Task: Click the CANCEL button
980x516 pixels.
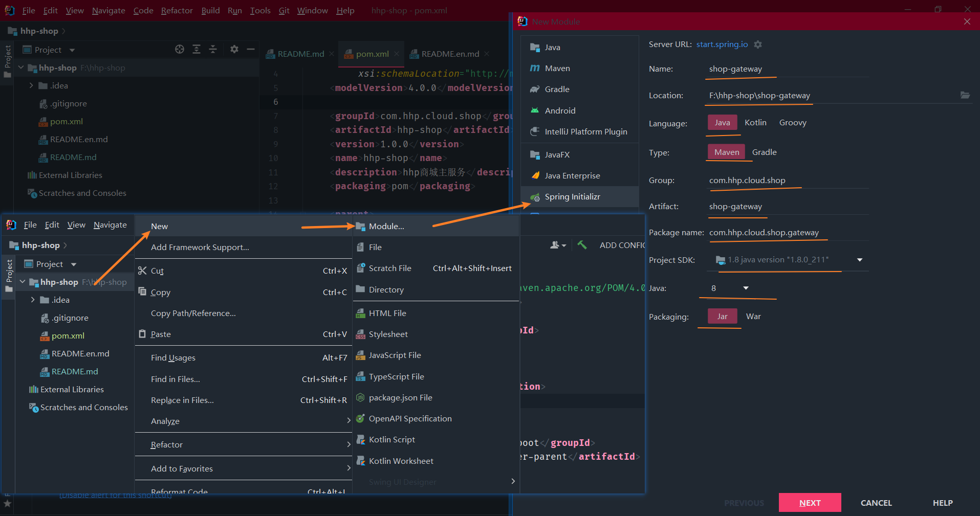Action: tap(876, 503)
